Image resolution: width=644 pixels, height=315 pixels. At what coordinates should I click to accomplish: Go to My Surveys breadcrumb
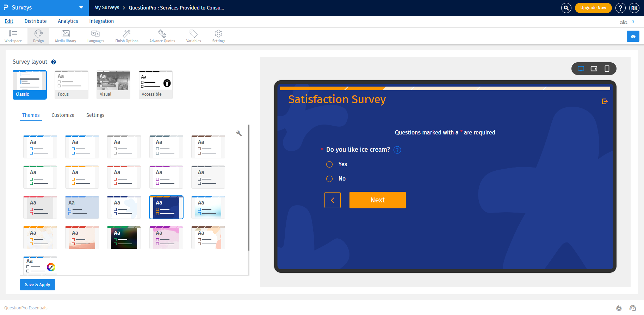pyautogui.click(x=107, y=8)
